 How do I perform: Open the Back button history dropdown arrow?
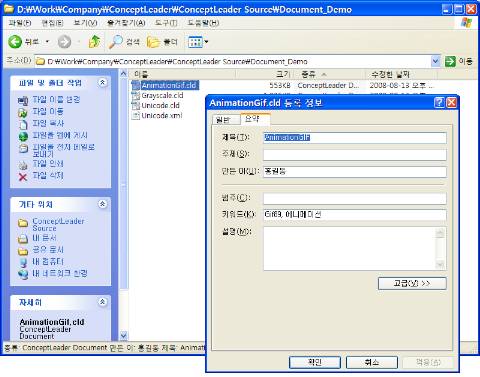point(47,42)
